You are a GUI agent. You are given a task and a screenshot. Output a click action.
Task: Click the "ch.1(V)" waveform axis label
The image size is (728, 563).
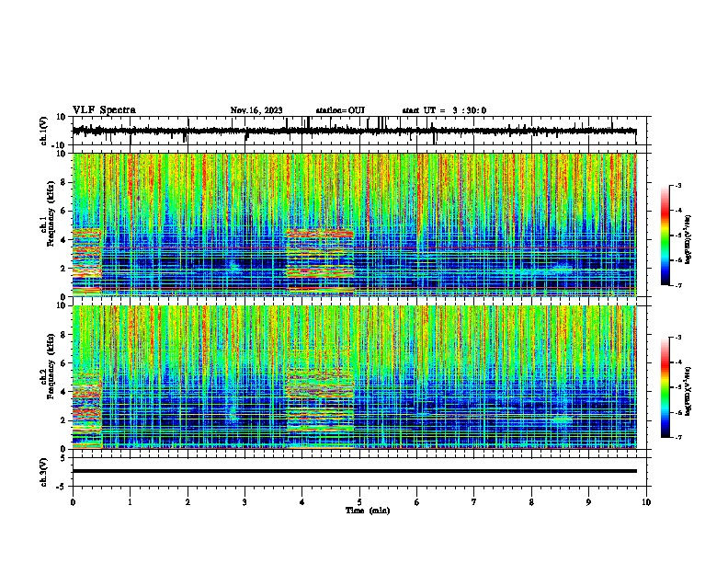[x=44, y=131]
